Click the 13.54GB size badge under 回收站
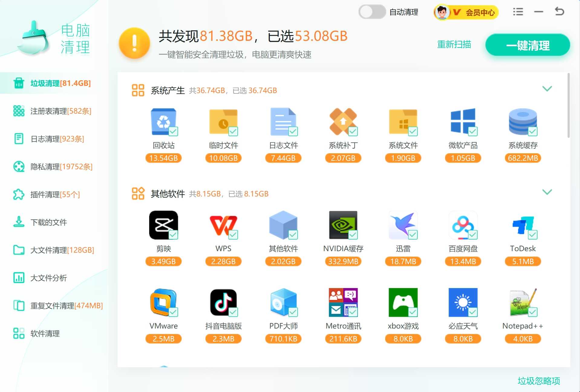 163,158
